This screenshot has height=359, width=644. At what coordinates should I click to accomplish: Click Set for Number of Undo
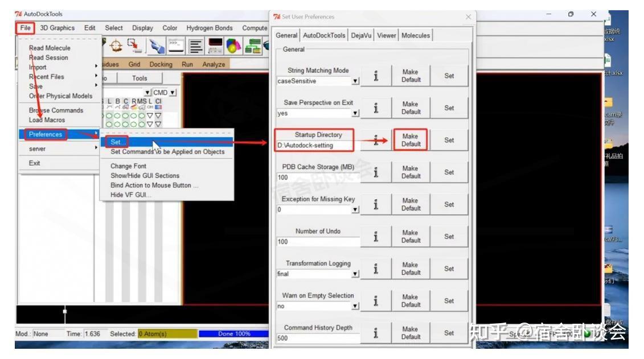click(449, 236)
